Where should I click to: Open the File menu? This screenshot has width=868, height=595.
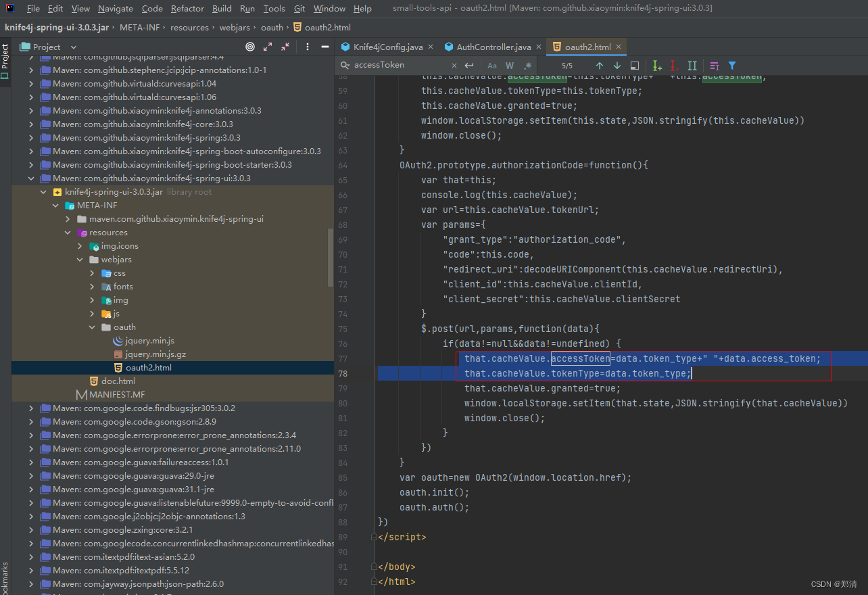tap(33, 9)
